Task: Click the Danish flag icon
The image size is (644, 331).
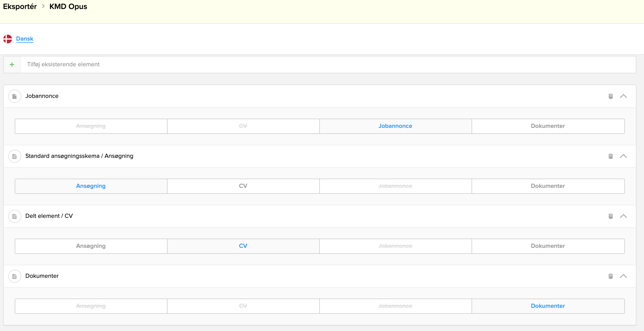Action: click(8, 39)
